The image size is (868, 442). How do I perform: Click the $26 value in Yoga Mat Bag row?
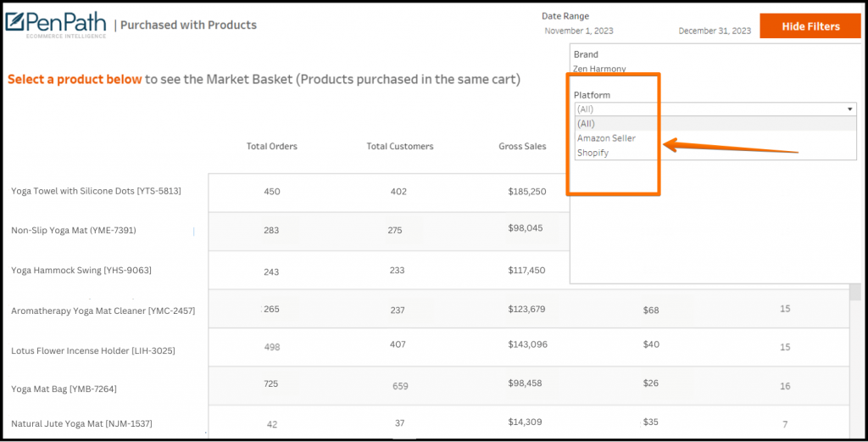(650, 383)
